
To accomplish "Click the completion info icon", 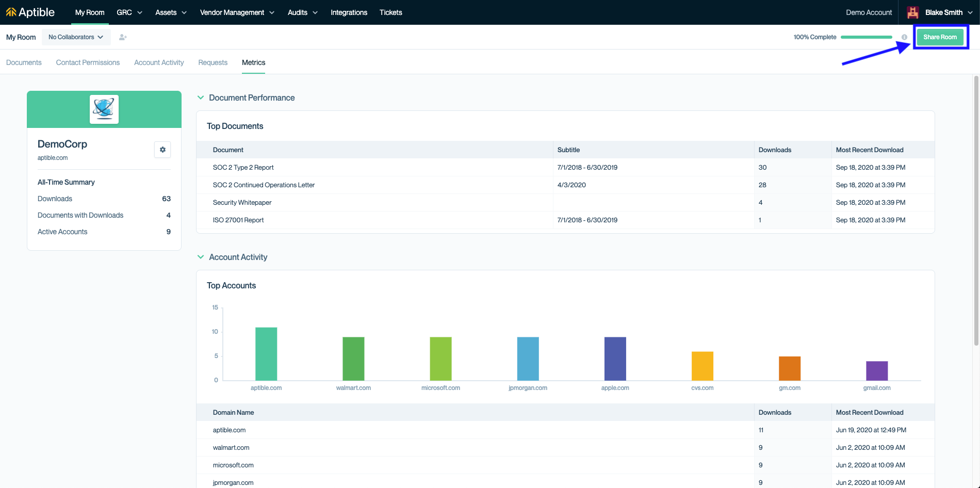I will (x=904, y=37).
